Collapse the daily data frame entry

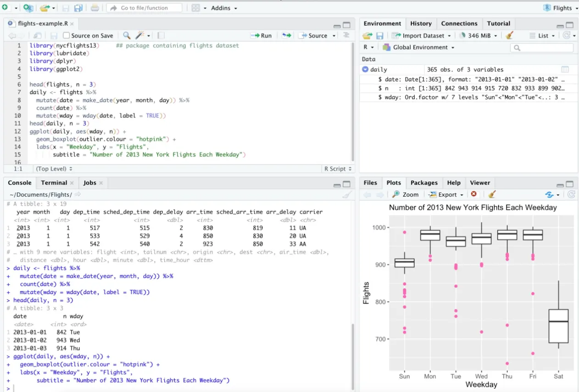(365, 69)
